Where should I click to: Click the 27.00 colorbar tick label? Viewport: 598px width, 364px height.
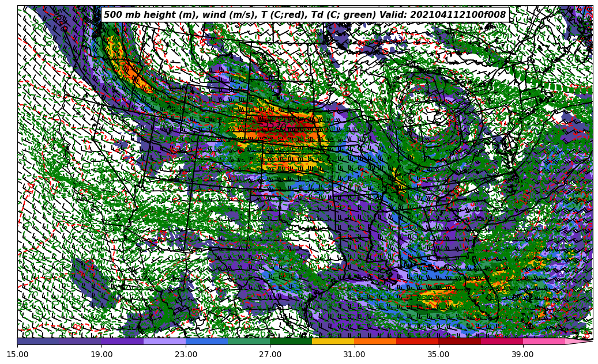coord(270,355)
